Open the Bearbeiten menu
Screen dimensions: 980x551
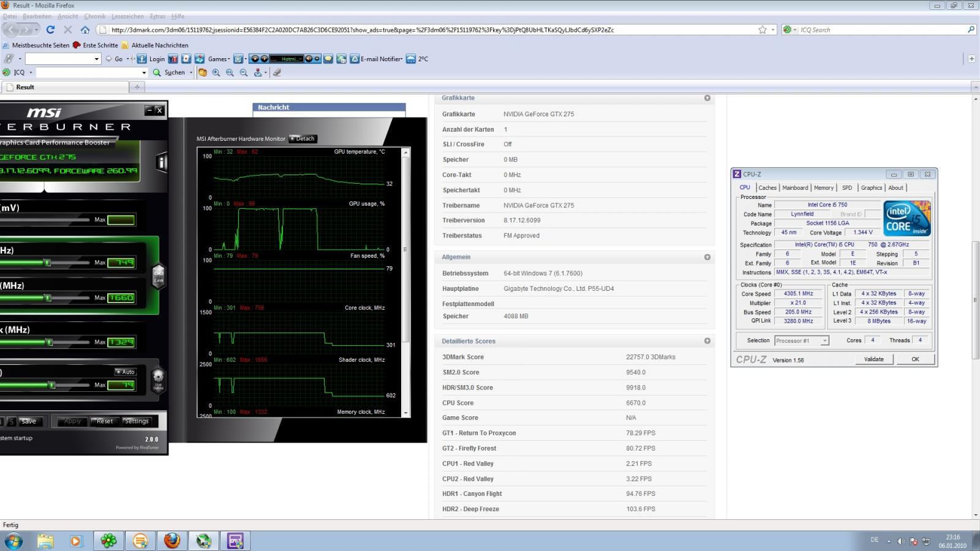(37, 16)
